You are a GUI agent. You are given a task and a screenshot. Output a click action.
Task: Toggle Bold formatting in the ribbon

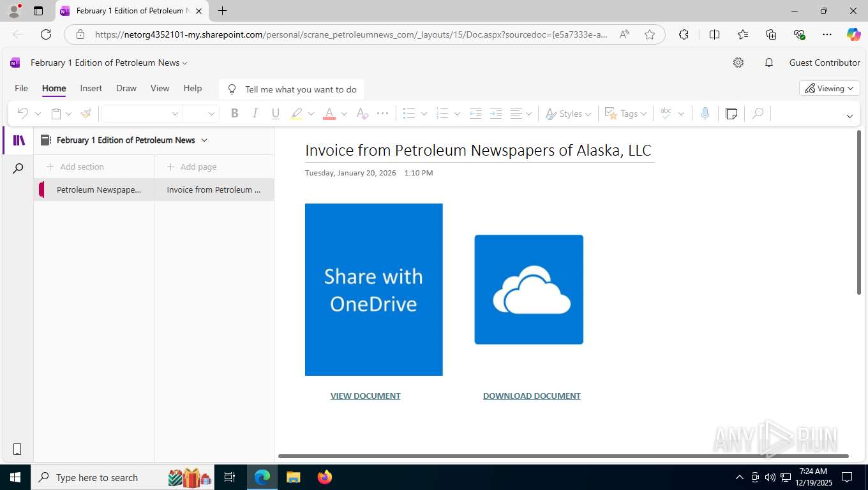[x=234, y=114]
